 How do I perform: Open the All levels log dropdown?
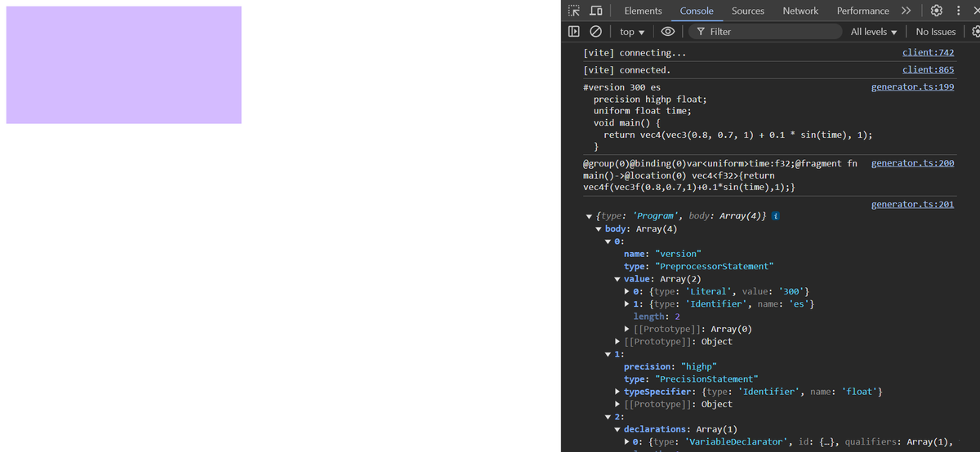coord(874,32)
